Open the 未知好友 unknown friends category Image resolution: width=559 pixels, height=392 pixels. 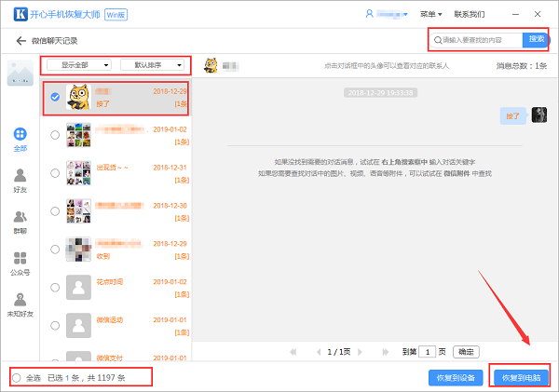point(20,305)
